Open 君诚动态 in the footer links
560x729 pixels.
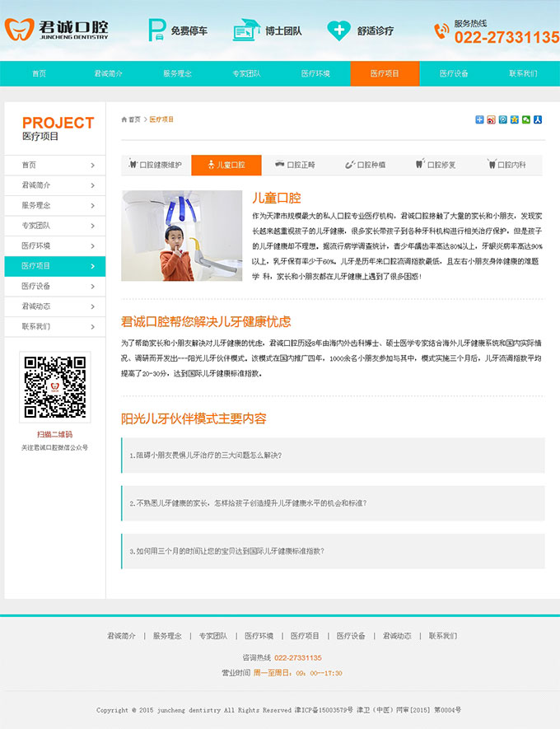pyautogui.click(x=397, y=636)
